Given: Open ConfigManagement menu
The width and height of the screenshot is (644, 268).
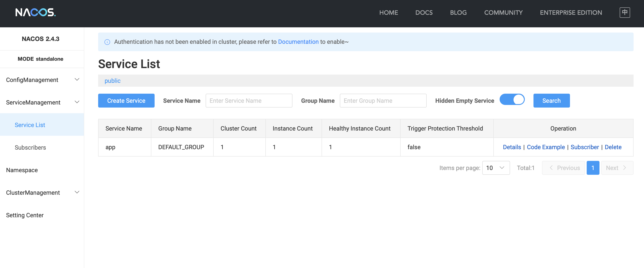Looking at the screenshot, I should 42,80.
